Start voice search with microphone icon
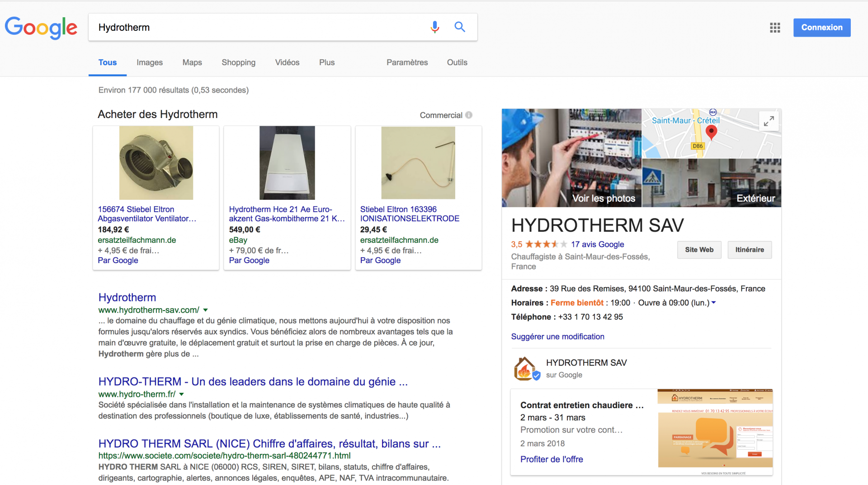 434,27
